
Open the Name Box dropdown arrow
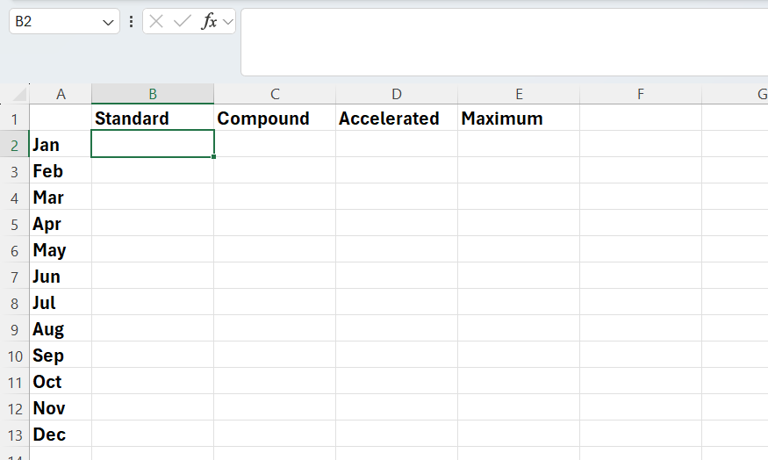point(108,23)
